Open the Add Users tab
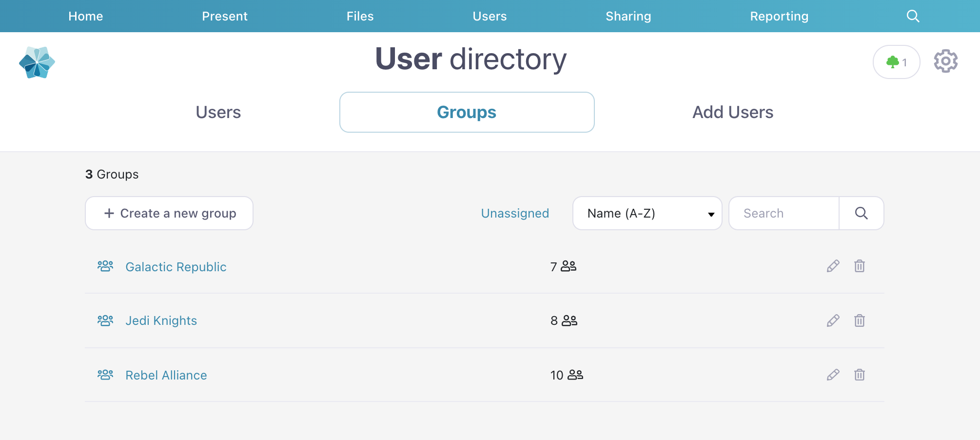 tap(732, 112)
